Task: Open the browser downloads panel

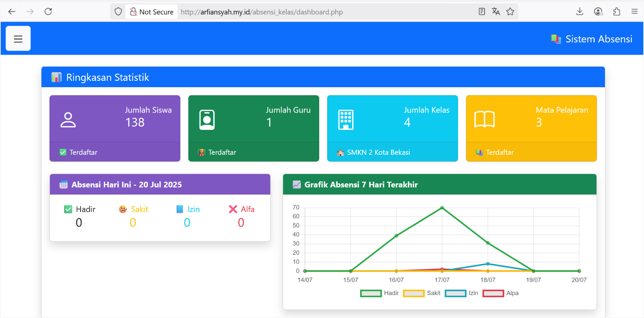Action: coord(580,12)
